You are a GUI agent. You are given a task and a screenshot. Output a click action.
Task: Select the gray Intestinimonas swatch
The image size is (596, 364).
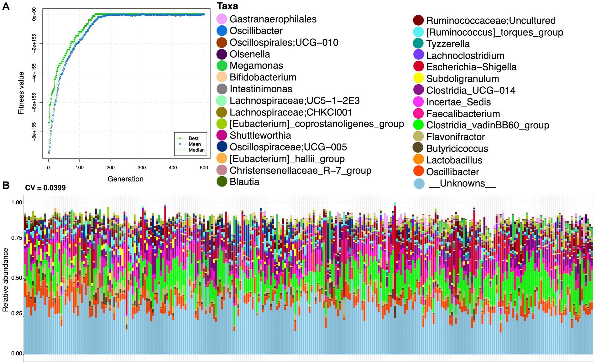pos(222,89)
